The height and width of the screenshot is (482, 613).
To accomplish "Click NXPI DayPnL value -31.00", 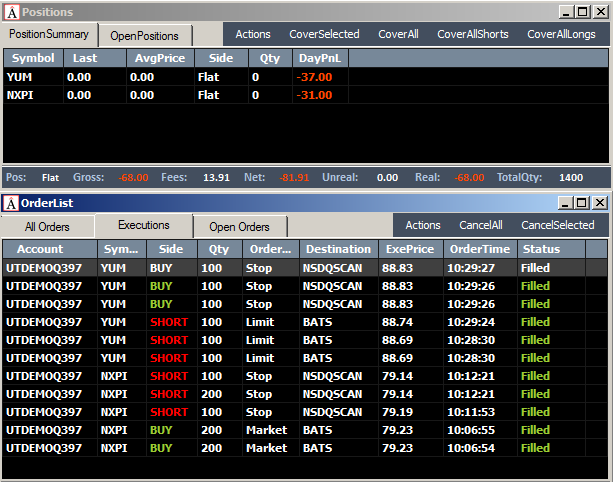I will pos(314,95).
